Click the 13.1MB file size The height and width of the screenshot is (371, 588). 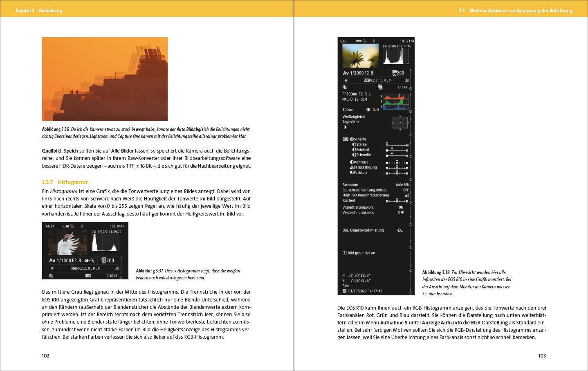tap(402, 87)
